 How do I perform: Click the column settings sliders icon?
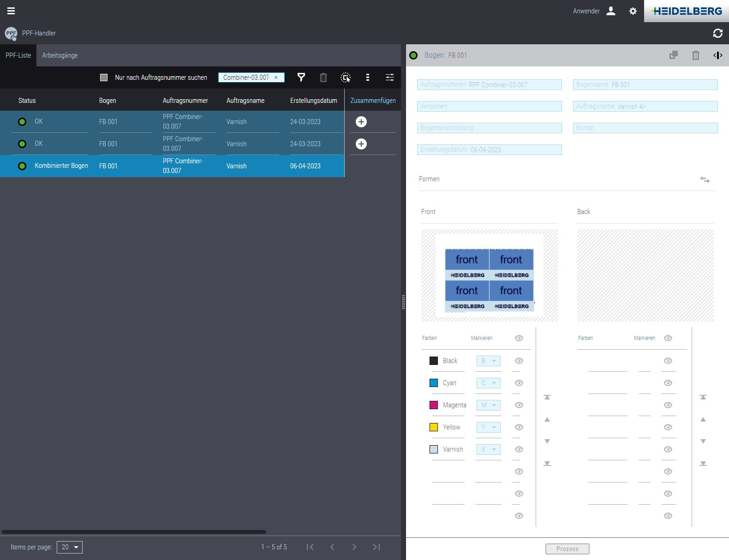tap(390, 77)
